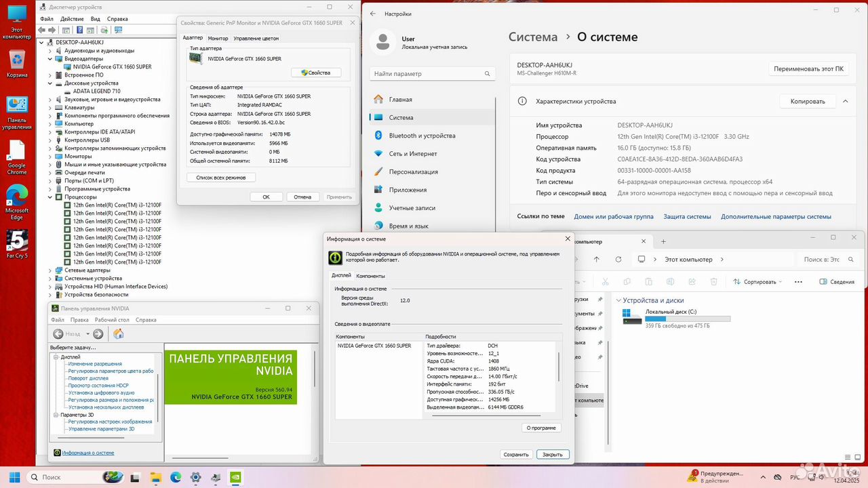
Task: Click the blue help icon in Device Manager toolbar
Action: click(80, 30)
